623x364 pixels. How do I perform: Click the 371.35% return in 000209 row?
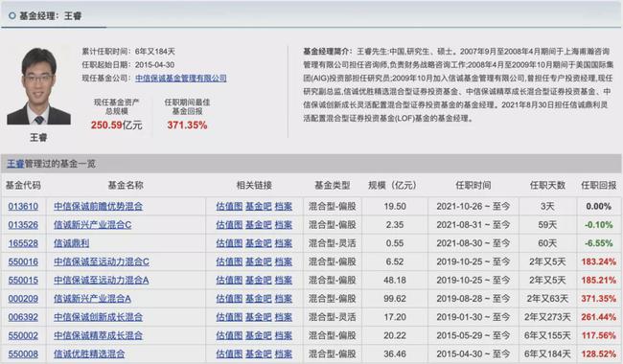[599, 299]
